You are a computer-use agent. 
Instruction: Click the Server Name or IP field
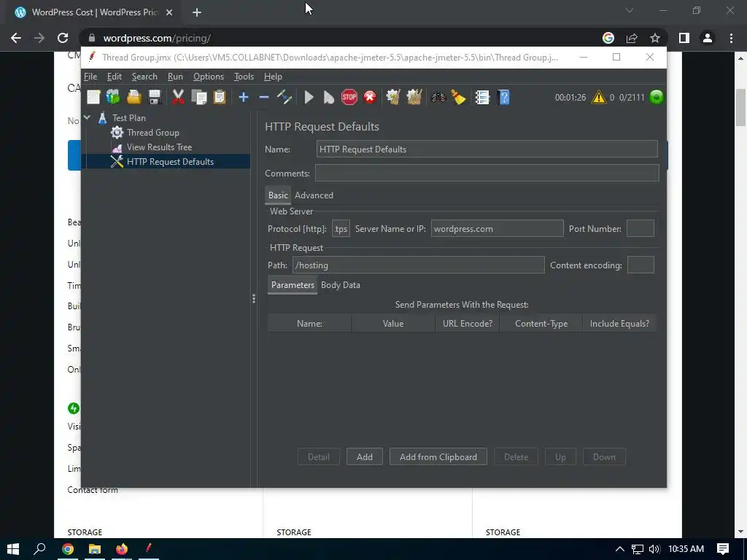tap(497, 228)
